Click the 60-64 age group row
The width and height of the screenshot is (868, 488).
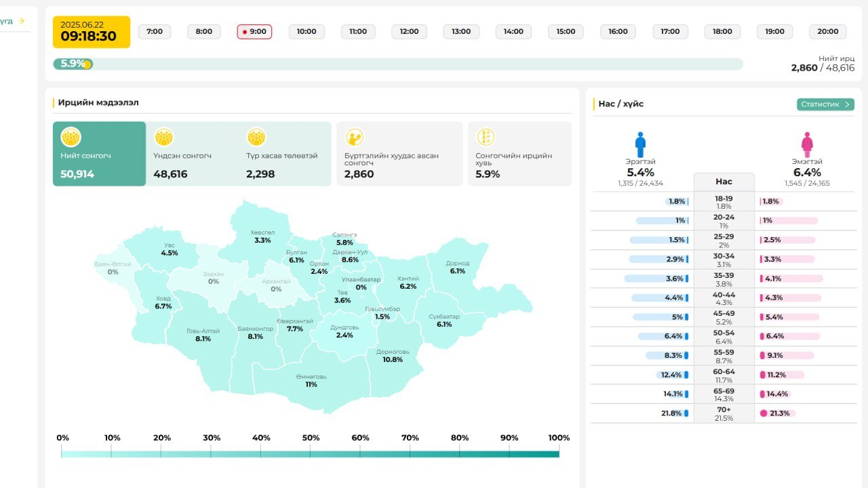tap(724, 375)
